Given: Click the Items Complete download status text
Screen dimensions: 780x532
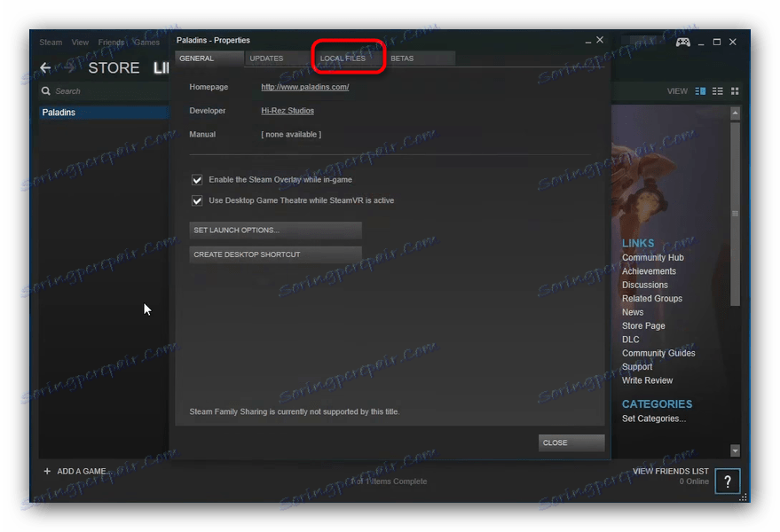Looking at the screenshot, I should point(389,481).
